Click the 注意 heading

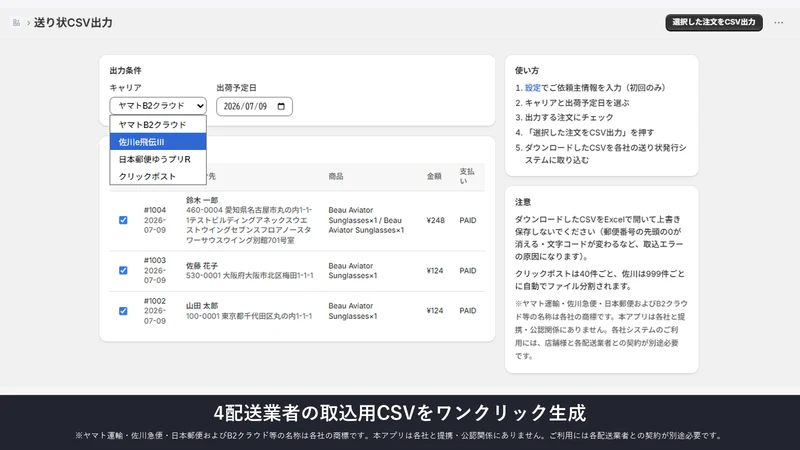pyautogui.click(x=523, y=202)
